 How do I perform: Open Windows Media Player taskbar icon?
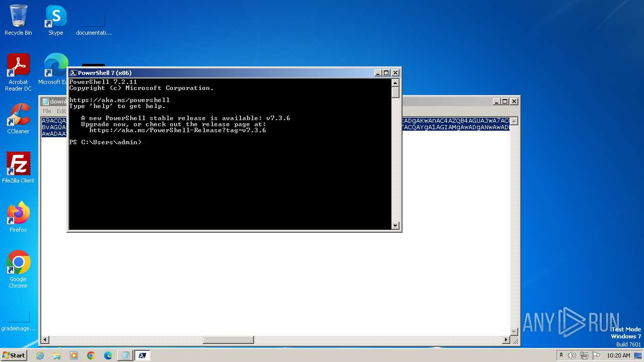click(x=74, y=355)
